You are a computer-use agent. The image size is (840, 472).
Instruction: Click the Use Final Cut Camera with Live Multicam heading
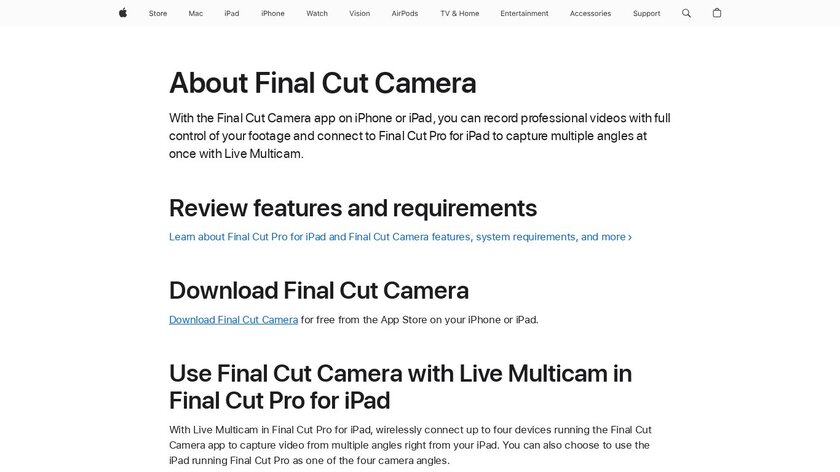point(400,387)
